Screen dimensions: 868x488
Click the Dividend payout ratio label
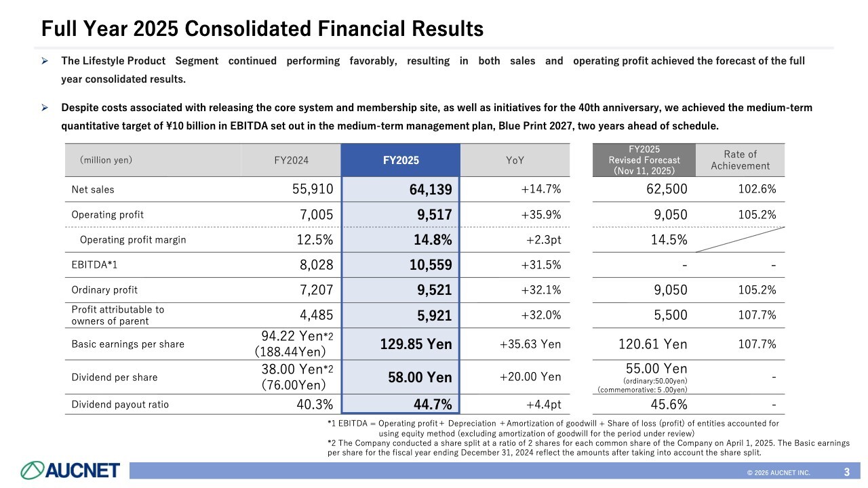[x=120, y=405]
